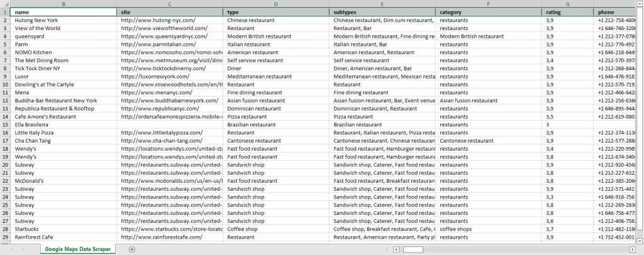Select Buddha-Bar's category cell
Viewport: 644px width, 255px height.
489,100
